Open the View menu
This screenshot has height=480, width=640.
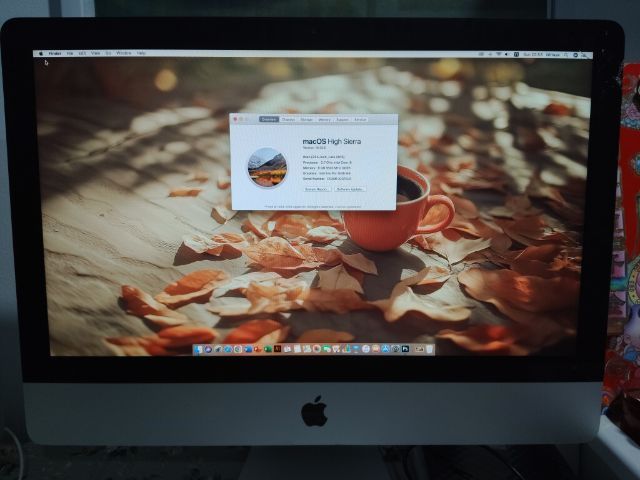point(96,53)
